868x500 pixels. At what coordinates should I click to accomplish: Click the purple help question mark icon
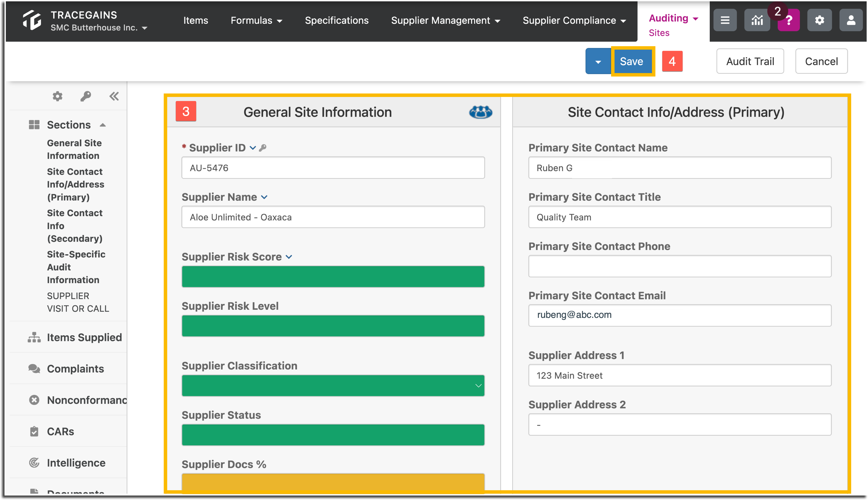[789, 21]
